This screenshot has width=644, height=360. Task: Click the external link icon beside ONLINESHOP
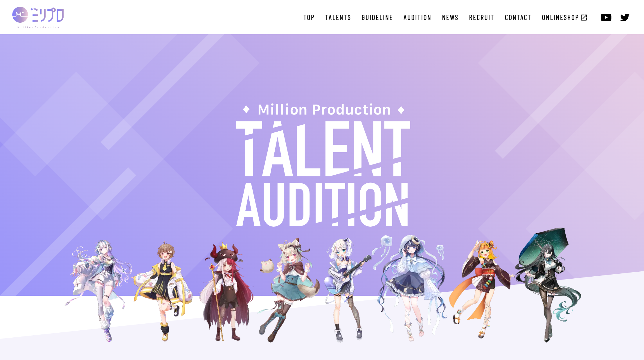(584, 18)
